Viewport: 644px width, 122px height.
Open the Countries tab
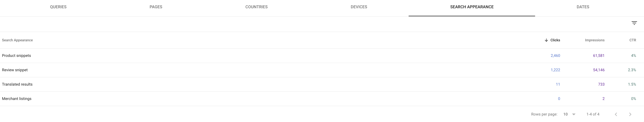(256, 7)
